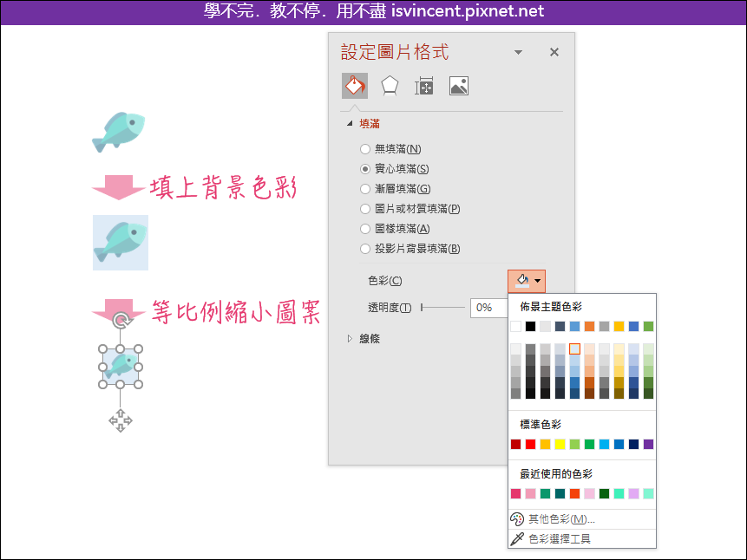Pick dark red in standard colors
The image size is (747, 560).
click(x=515, y=445)
